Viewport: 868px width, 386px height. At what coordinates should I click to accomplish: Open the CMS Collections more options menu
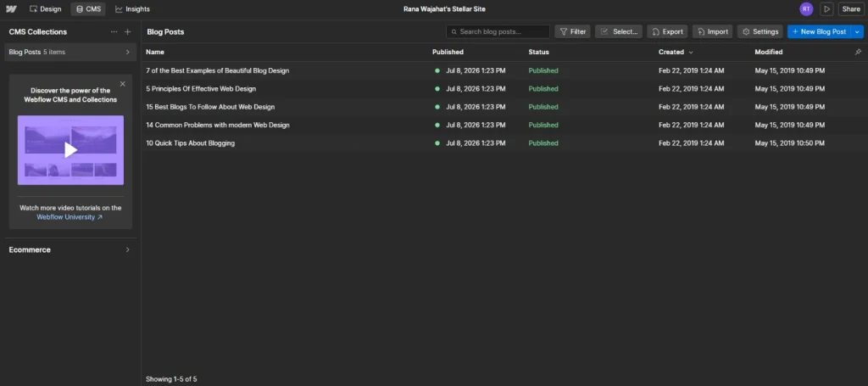114,31
